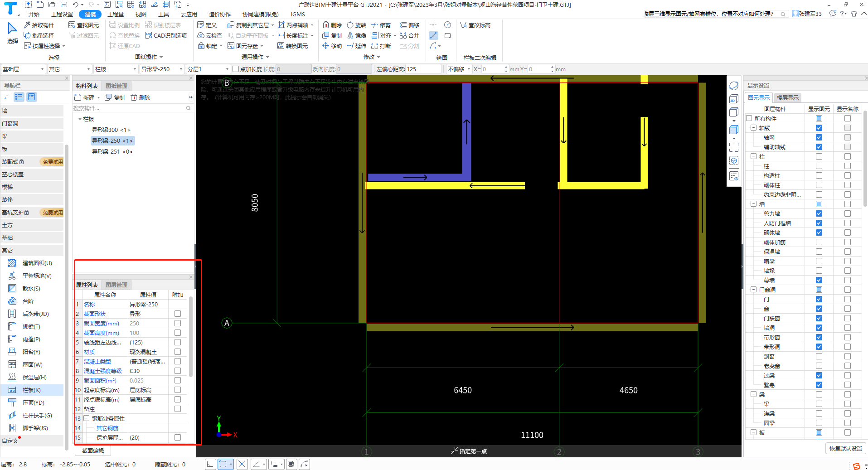Open the 基础层 floor dropdown
868x470 pixels.
pyautogui.click(x=23, y=69)
